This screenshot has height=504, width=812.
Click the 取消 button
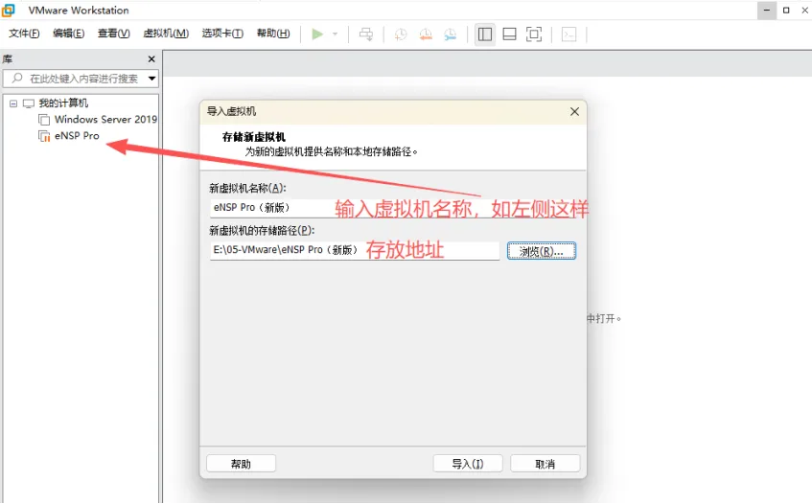pos(545,464)
